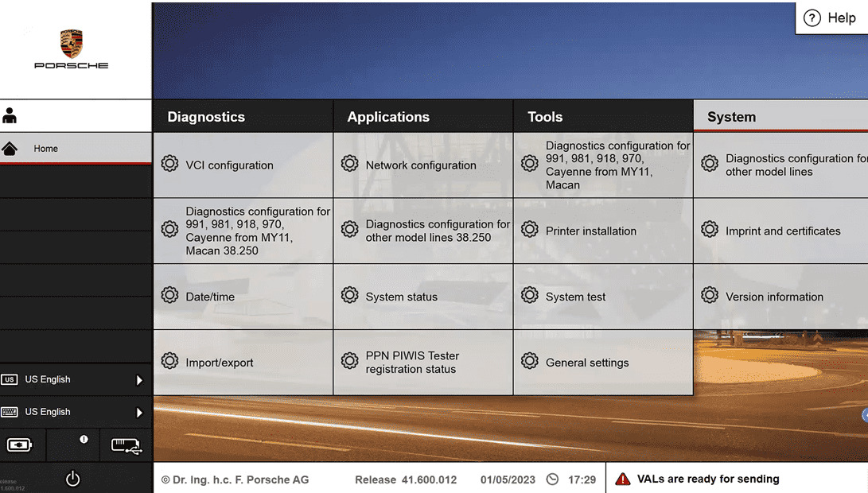The image size is (868, 493).
Task: Click the US flag language icon
Action: pyautogui.click(x=10, y=379)
